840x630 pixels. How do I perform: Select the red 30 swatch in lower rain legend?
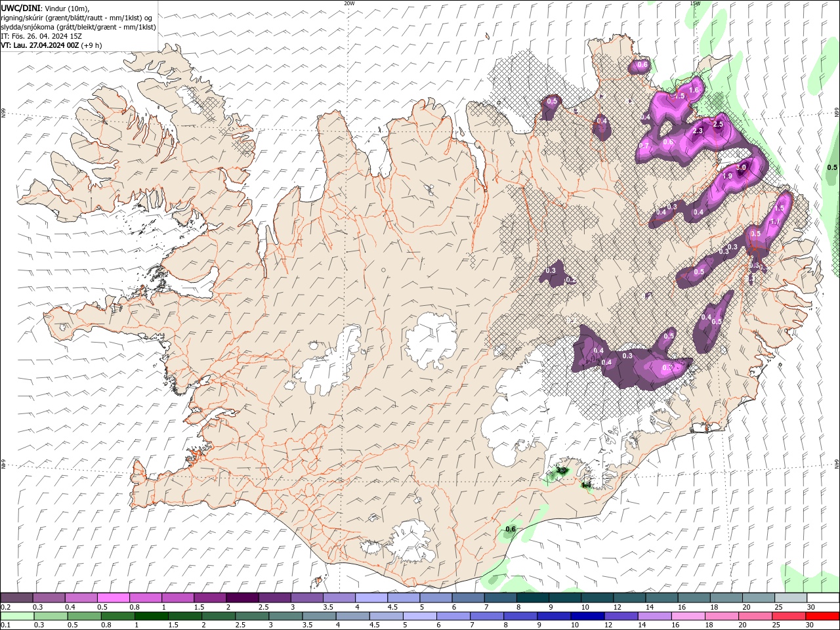click(x=823, y=616)
